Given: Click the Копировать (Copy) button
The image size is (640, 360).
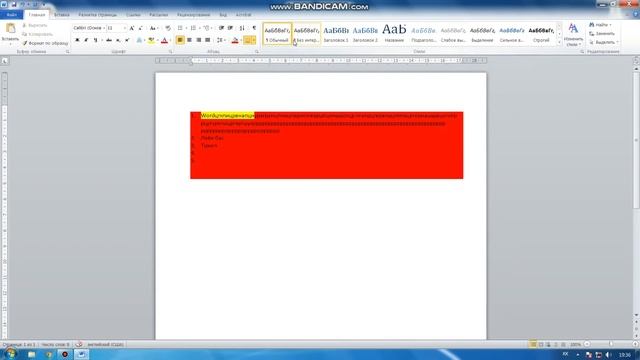Looking at the screenshot, I should [38, 34].
